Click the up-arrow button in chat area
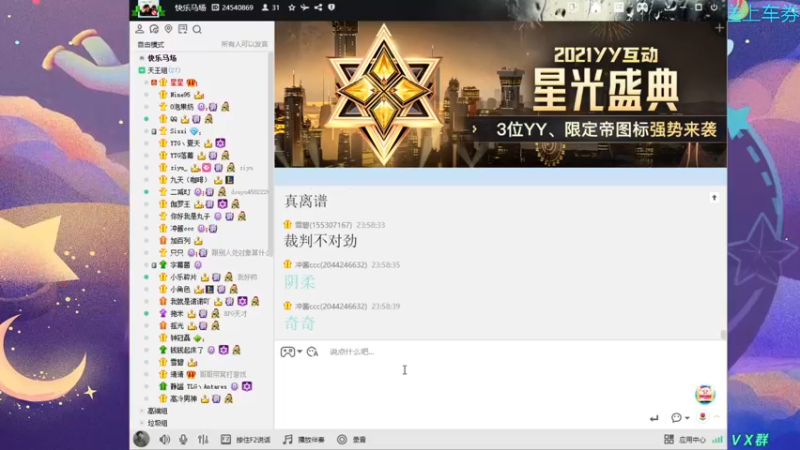 (x=714, y=197)
